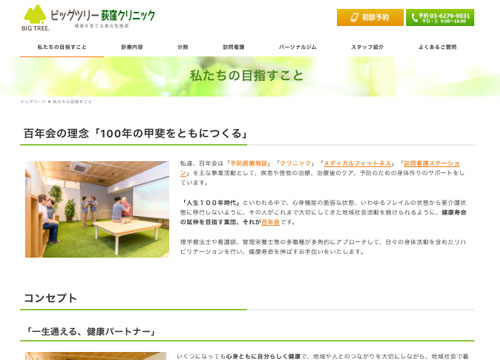
Task: Click the smartphone icon on 初診予約 button
Action: [354, 17]
